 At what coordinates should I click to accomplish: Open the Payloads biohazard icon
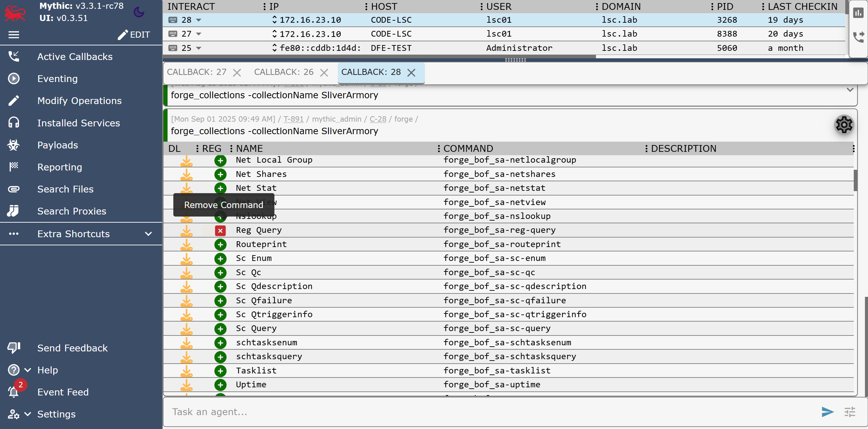pos(14,145)
